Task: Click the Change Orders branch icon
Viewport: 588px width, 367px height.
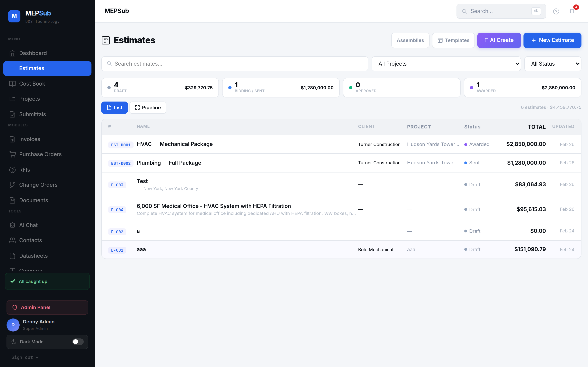Action: point(12,185)
